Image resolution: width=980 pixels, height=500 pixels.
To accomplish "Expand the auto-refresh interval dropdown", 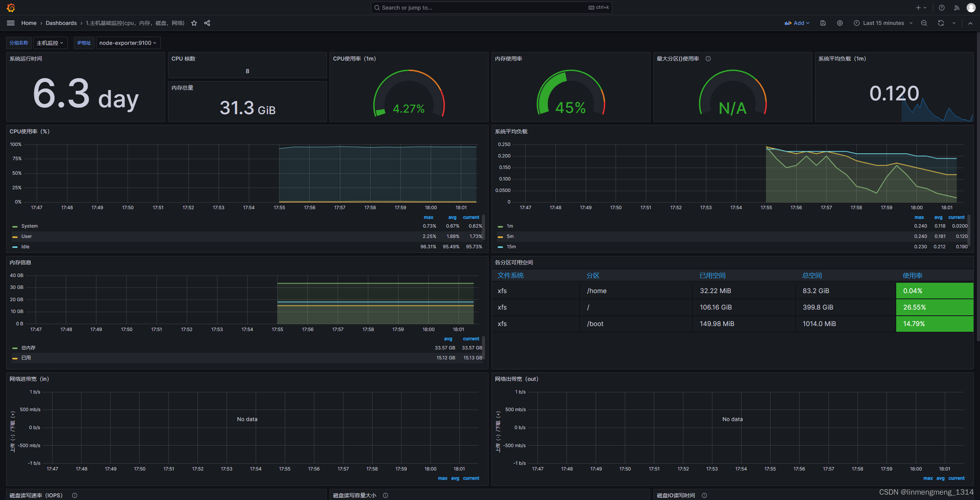I will pos(954,23).
